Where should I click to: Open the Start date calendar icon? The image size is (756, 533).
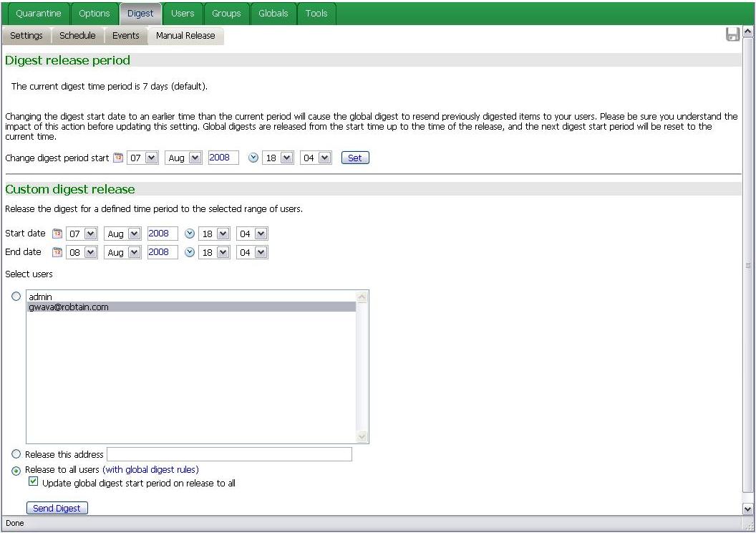point(57,234)
